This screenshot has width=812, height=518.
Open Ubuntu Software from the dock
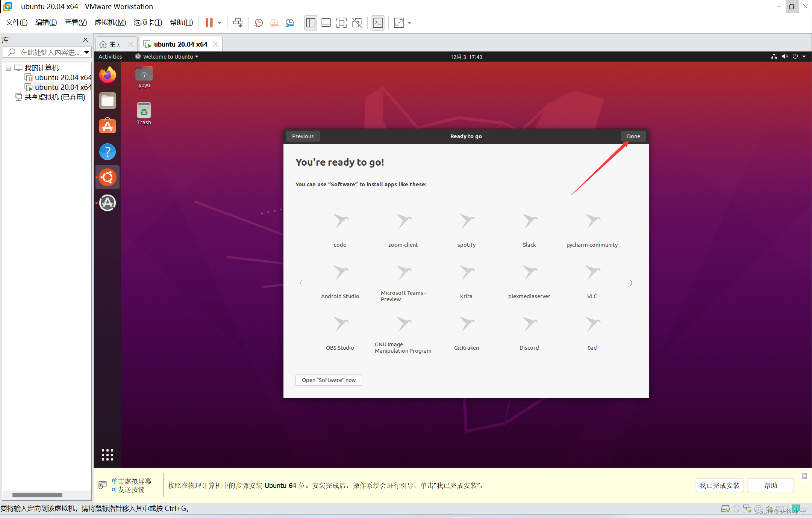coord(108,126)
